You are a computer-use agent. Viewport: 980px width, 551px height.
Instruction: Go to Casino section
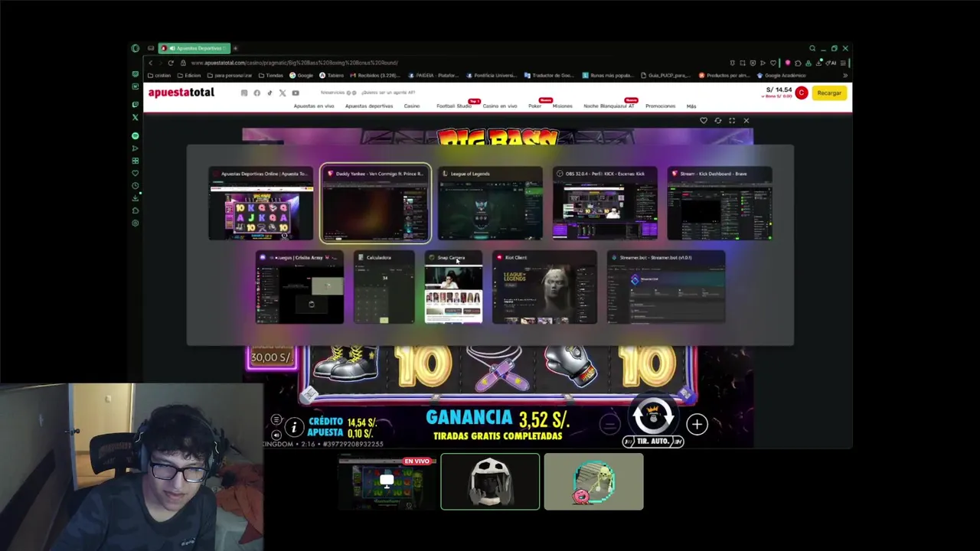[412, 106]
